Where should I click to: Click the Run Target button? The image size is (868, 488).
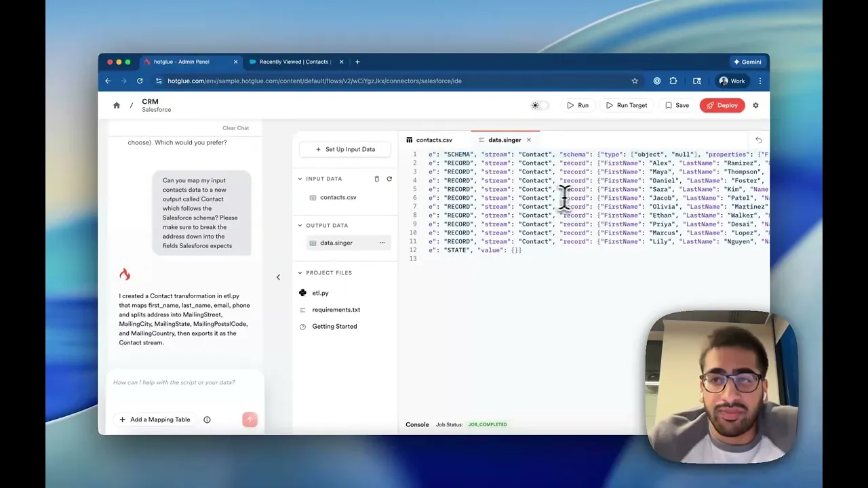(x=627, y=105)
